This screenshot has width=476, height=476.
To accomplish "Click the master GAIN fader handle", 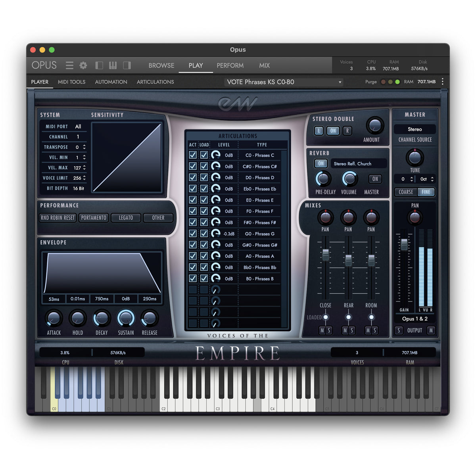I will click(x=404, y=244).
